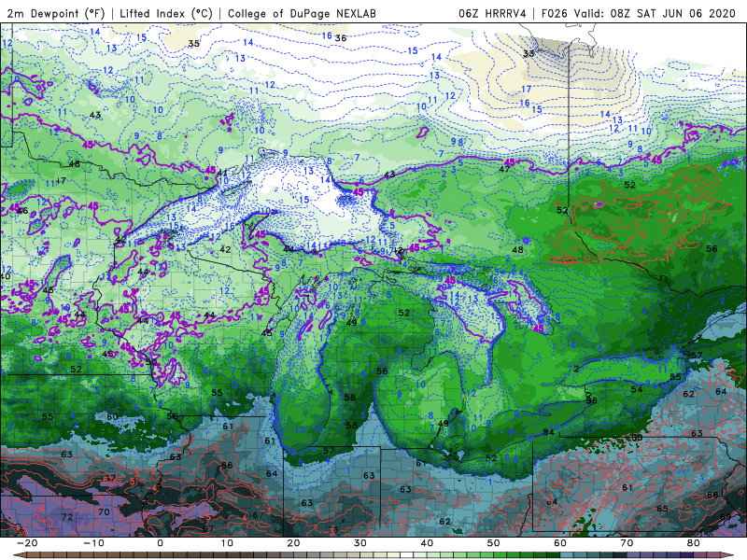
Task: Click the "65" dewpoint value on map
Action: [662, 509]
